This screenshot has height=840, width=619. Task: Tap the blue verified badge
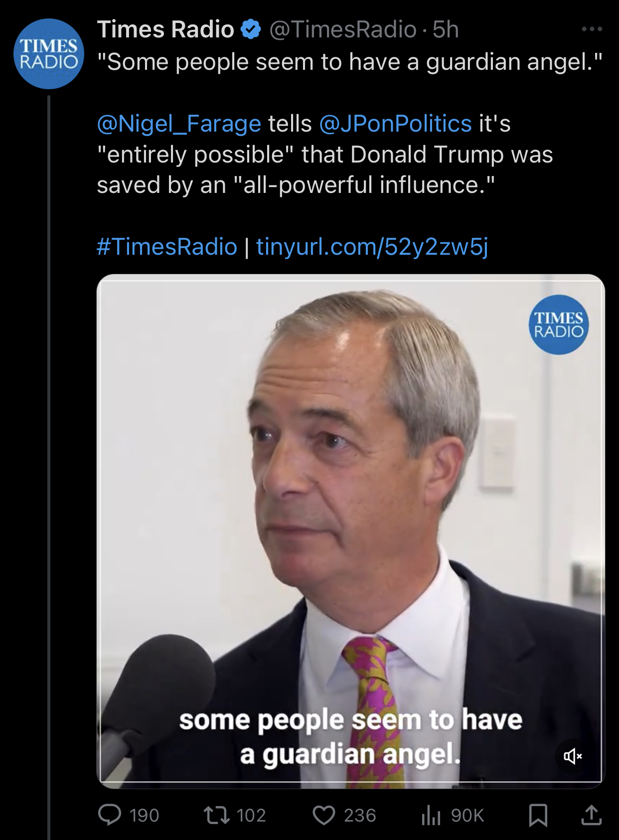[x=251, y=29]
